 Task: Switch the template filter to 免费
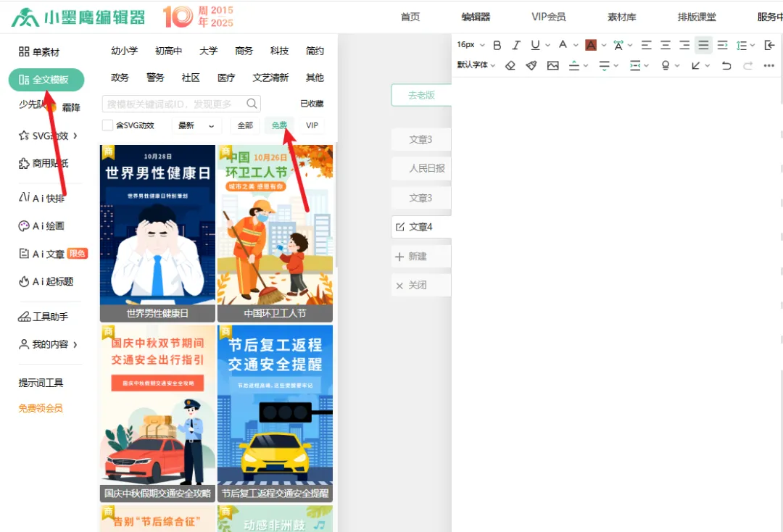pos(279,125)
